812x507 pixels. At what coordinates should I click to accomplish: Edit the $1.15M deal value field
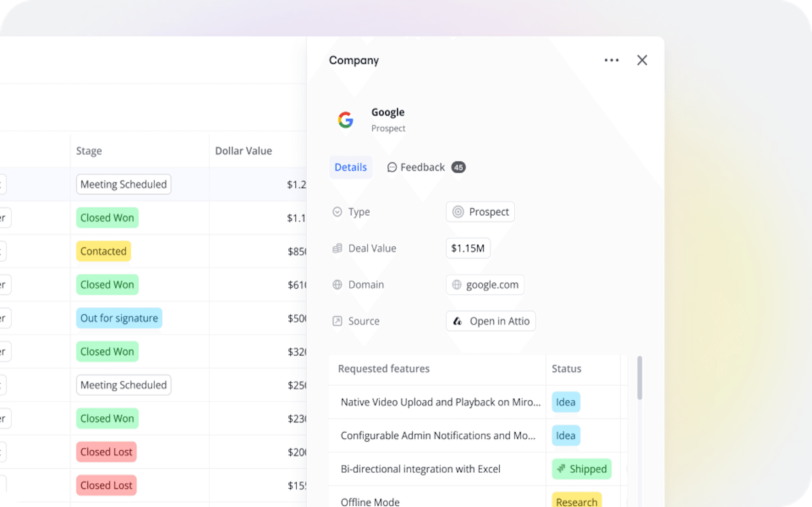click(x=467, y=249)
